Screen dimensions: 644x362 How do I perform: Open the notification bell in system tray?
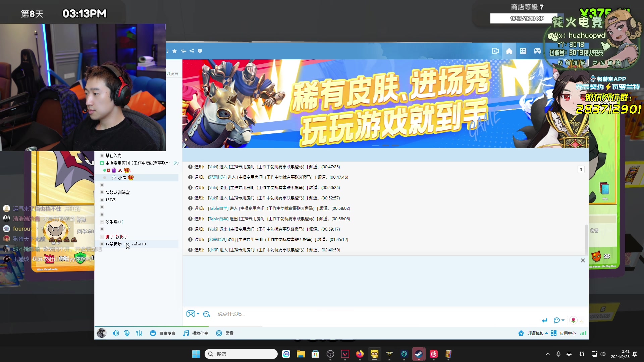click(635, 354)
